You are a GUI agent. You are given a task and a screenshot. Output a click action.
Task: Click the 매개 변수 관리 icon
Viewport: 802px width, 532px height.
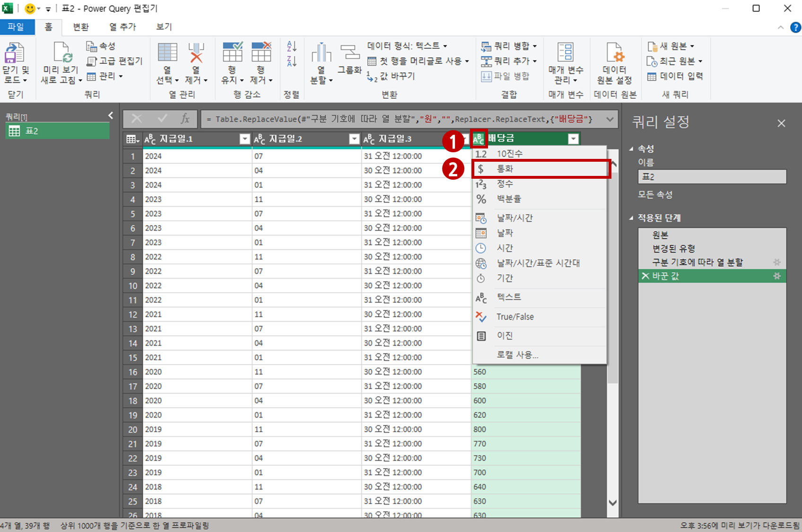tap(566, 52)
